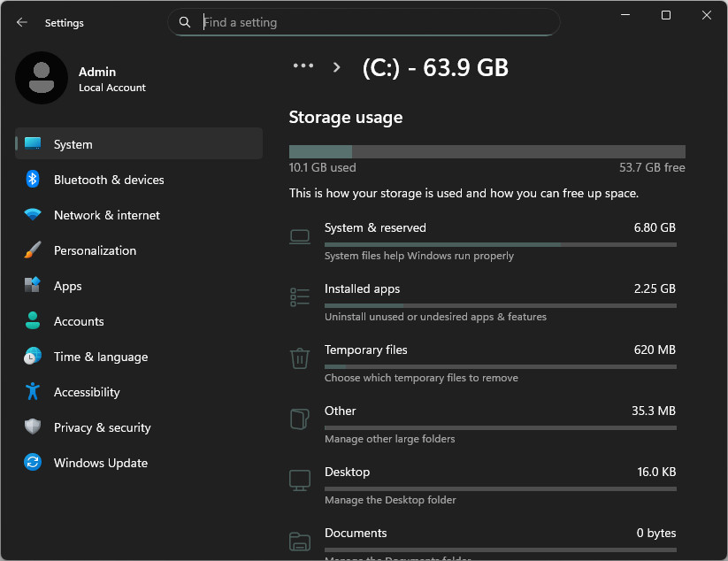Click the 620 MB size value

coord(655,350)
